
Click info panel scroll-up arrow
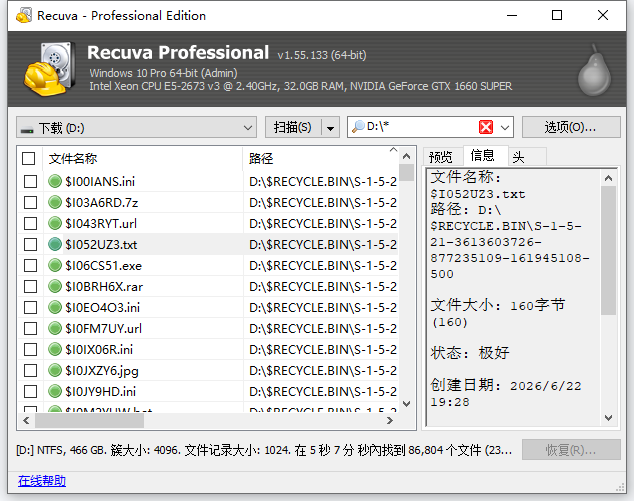[x=609, y=178]
